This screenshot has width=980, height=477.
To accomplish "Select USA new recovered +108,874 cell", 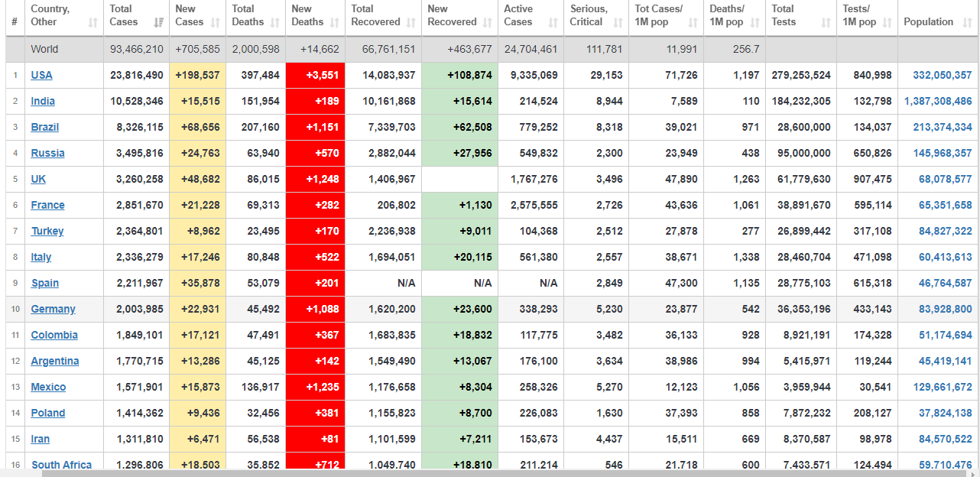I will (x=459, y=75).
